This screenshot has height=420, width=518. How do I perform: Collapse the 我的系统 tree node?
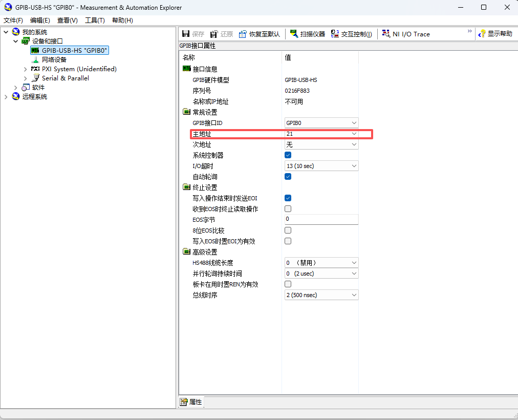coord(6,32)
